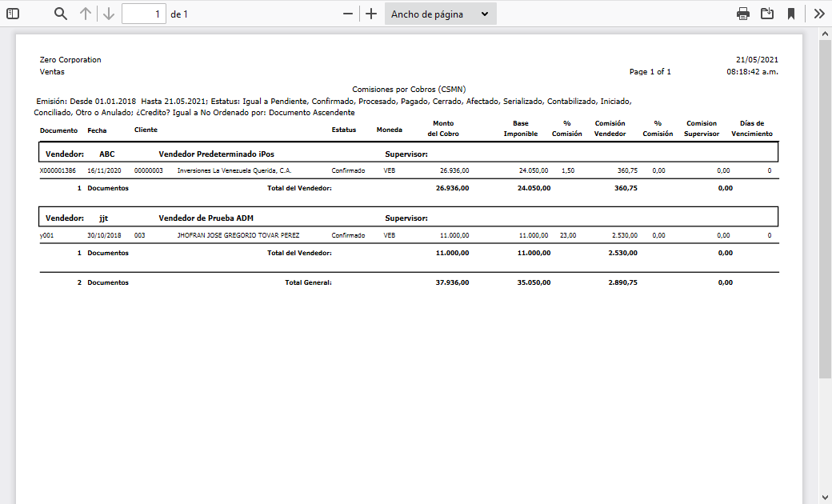Zoom in using the plus icon
This screenshot has width=832, height=504.
pyautogui.click(x=370, y=13)
